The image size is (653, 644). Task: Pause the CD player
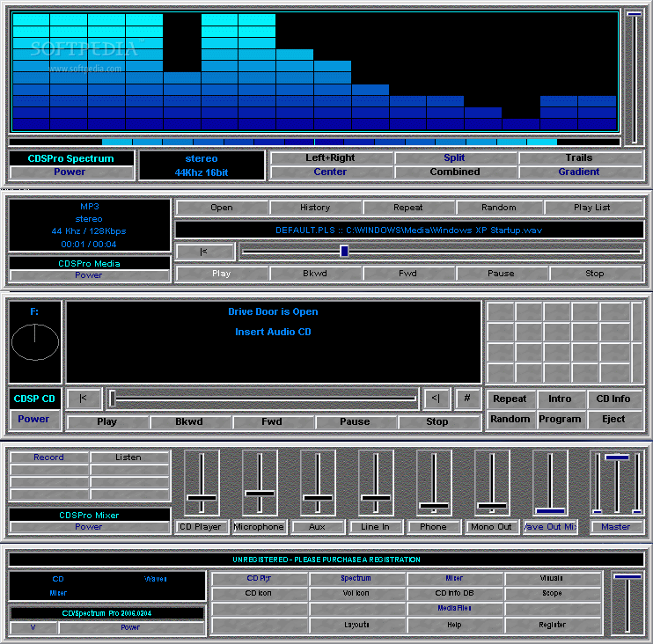click(x=356, y=421)
